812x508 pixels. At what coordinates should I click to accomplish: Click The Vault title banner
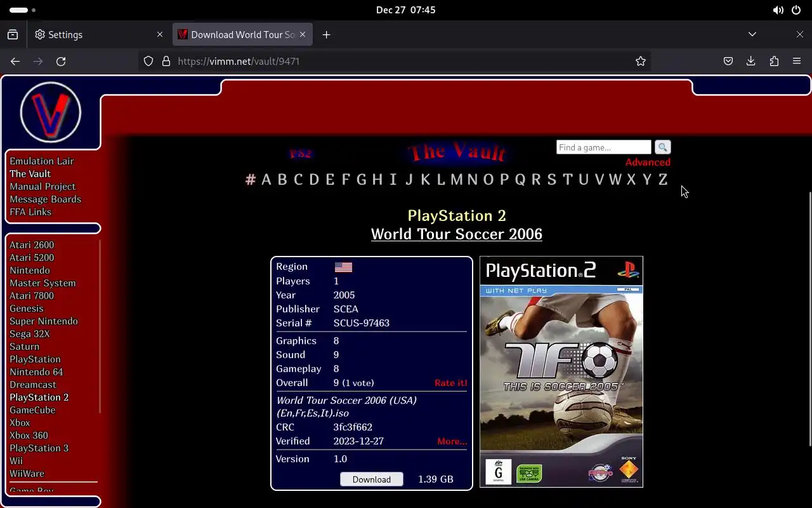tap(457, 152)
